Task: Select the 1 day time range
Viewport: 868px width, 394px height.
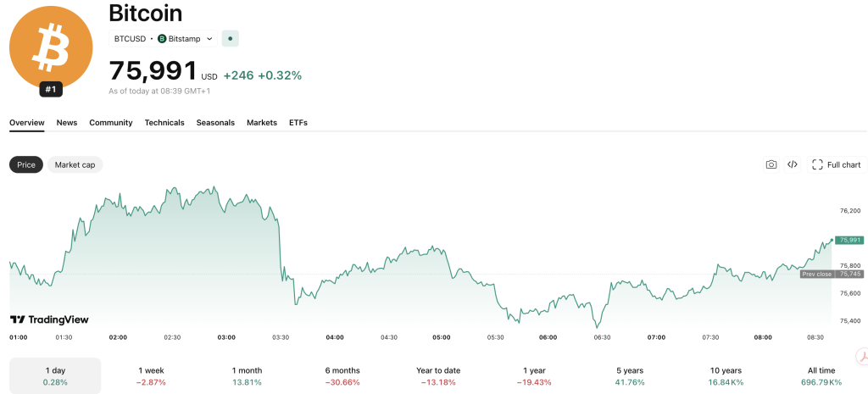Action: pyautogui.click(x=55, y=376)
